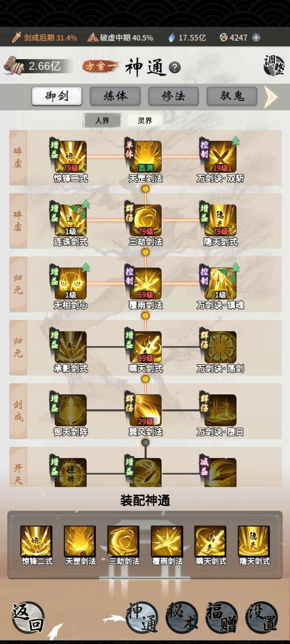Toggle the 方案一 scheme label
The height and width of the screenshot is (644, 290).
pyautogui.click(x=100, y=66)
